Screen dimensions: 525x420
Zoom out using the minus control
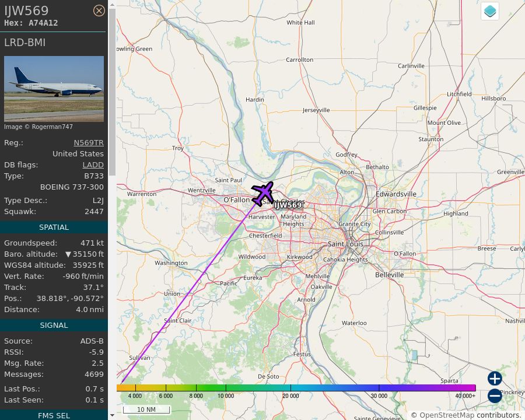494,396
